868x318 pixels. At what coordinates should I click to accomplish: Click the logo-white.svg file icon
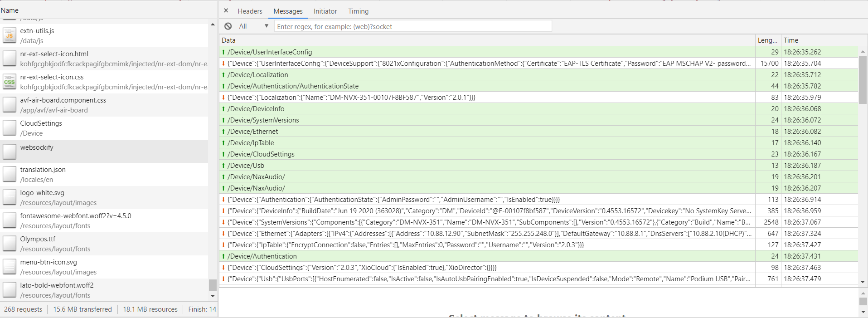click(x=10, y=197)
